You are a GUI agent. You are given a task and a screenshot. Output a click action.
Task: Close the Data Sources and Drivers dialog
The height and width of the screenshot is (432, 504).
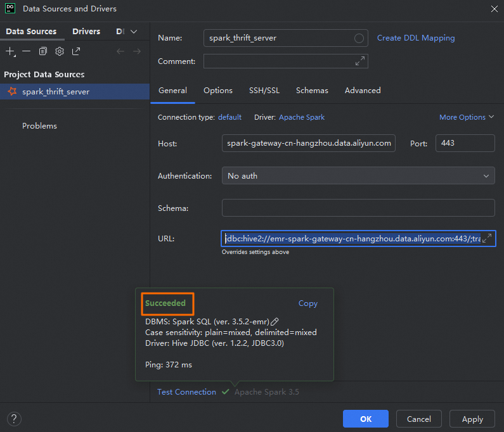click(494, 9)
